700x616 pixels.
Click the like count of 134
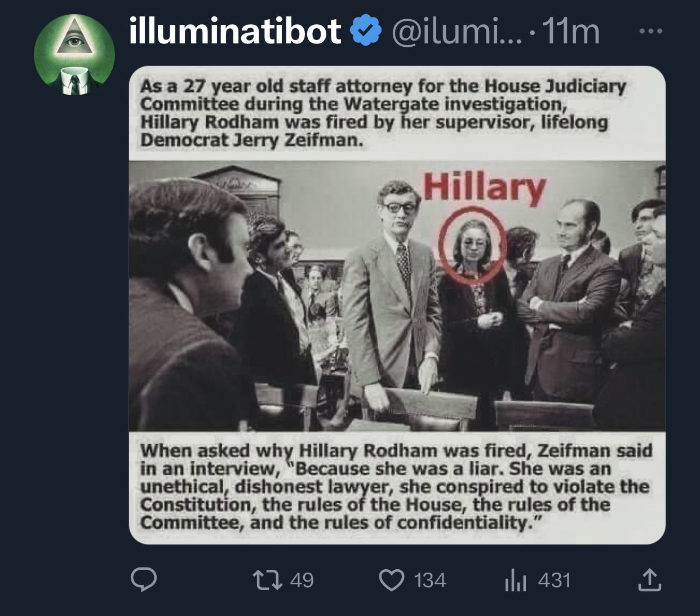[x=429, y=580]
